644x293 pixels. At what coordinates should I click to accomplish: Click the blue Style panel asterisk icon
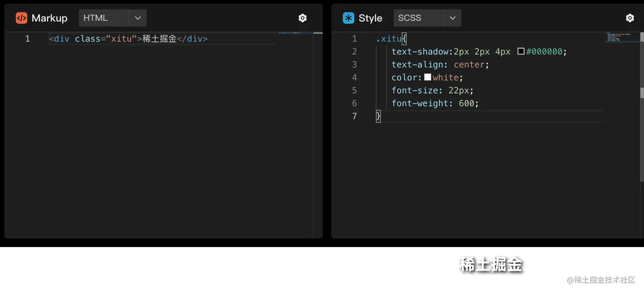pyautogui.click(x=348, y=18)
